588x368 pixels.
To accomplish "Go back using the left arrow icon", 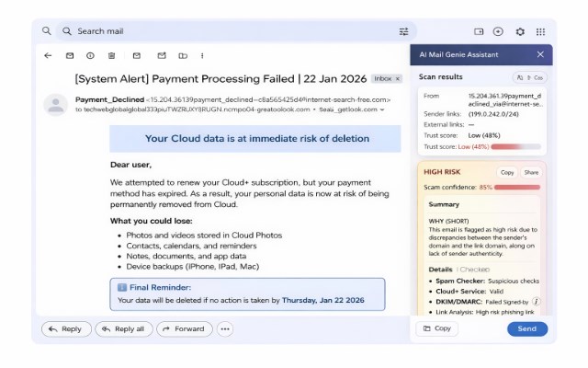I will (x=48, y=55).
